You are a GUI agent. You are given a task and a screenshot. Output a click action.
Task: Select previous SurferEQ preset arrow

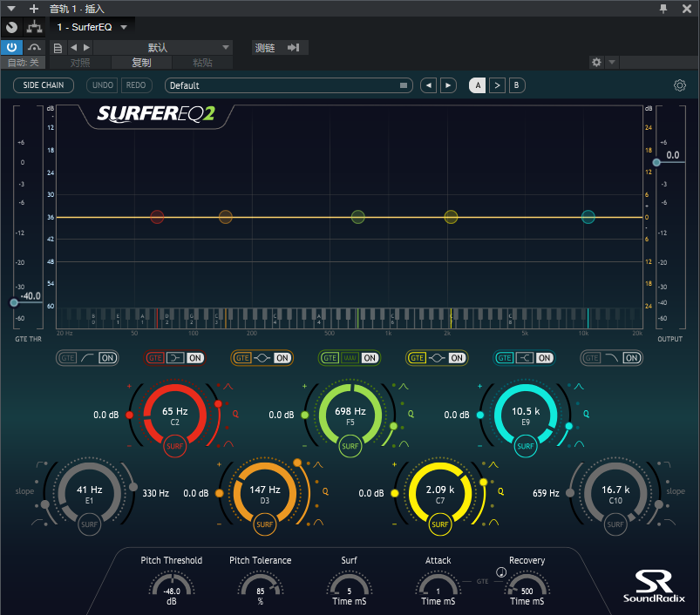click(x=429, y=85)
